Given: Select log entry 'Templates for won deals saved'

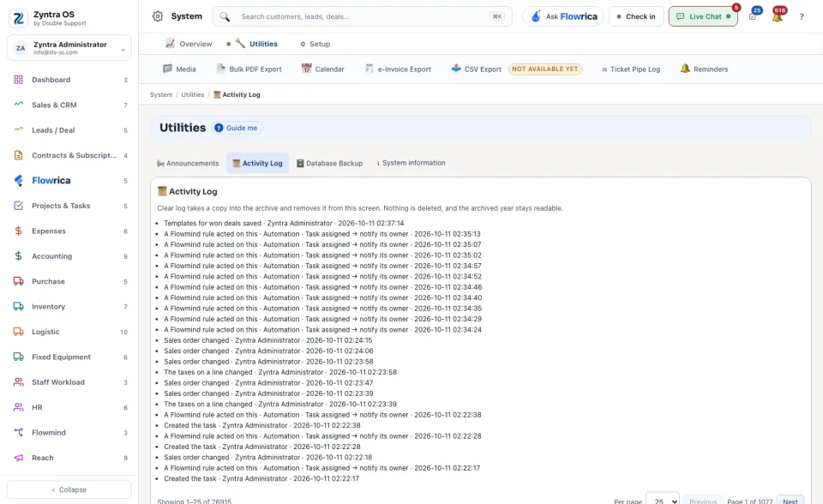Looking at the screenshot, I should 284,223.
